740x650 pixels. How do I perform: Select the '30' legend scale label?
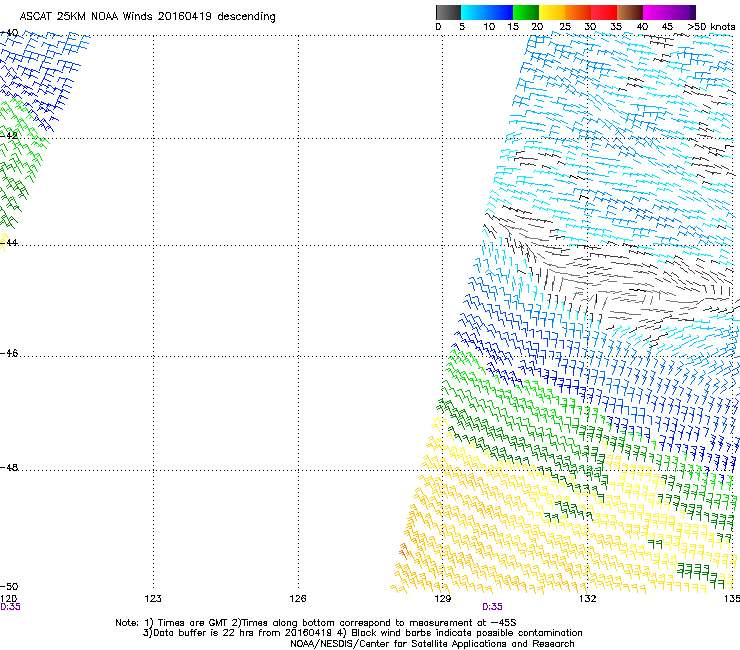tap(590, 27)
